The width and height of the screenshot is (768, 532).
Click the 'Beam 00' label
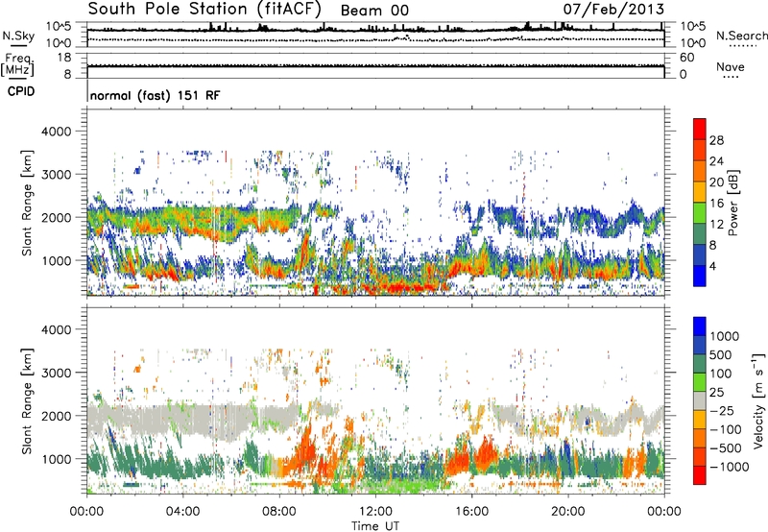click(x=374, y=11)
